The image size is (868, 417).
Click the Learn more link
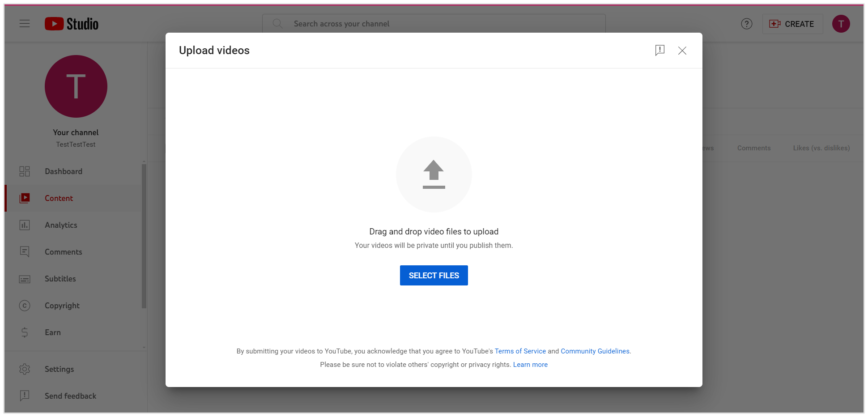[x=530, y=365]
